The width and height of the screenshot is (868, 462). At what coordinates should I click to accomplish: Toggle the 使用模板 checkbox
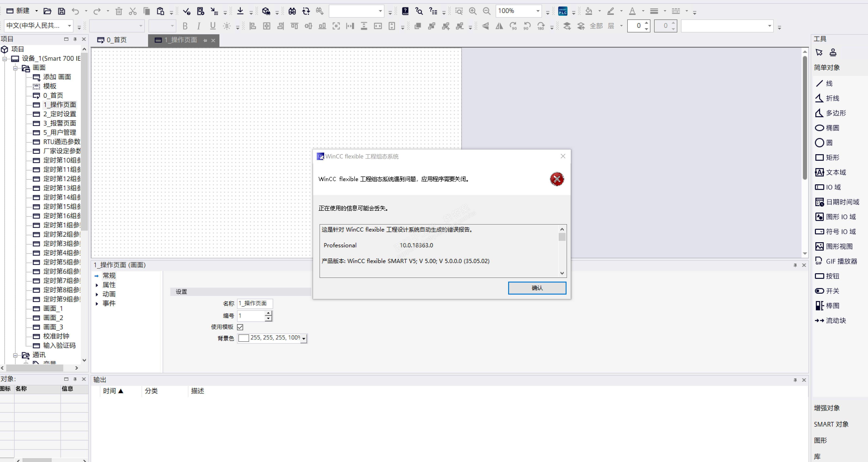coord(240,327)
